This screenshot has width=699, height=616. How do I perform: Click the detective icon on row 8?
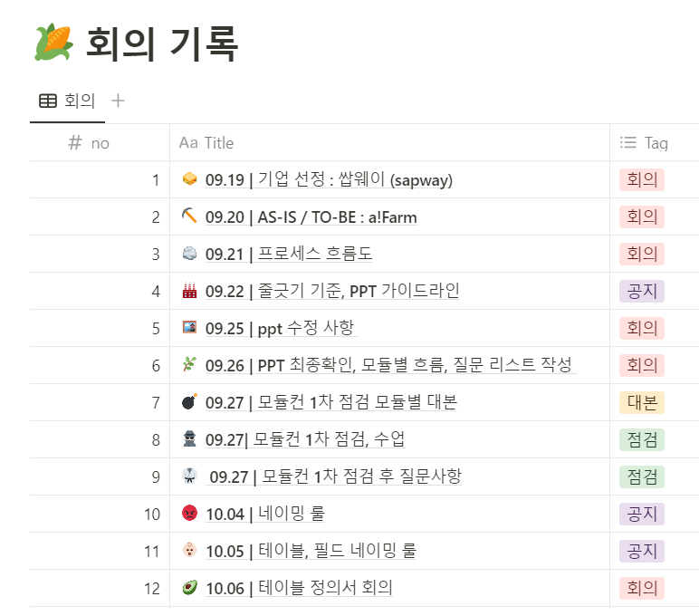point(189,438)
